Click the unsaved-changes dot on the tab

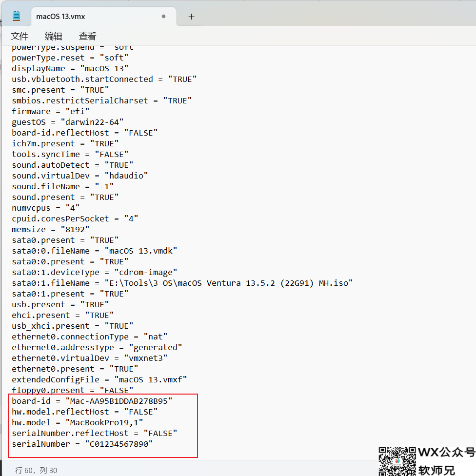[164, 17]
